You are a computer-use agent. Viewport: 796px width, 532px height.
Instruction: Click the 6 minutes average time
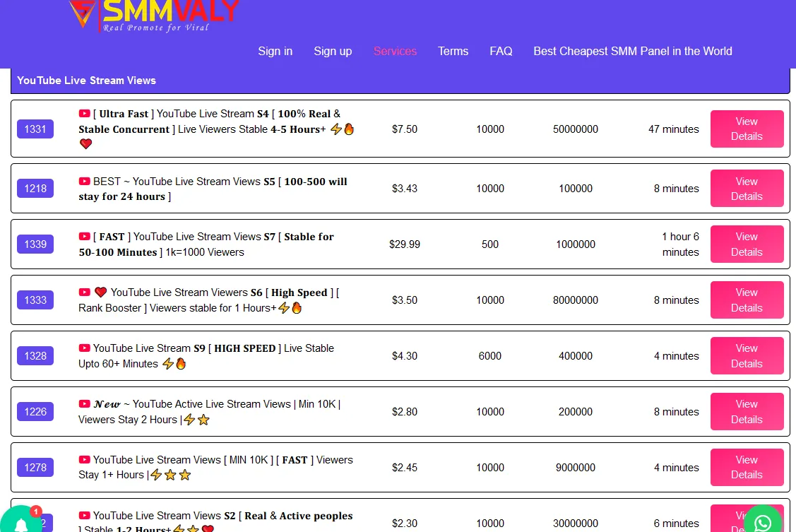click(676, 524)
